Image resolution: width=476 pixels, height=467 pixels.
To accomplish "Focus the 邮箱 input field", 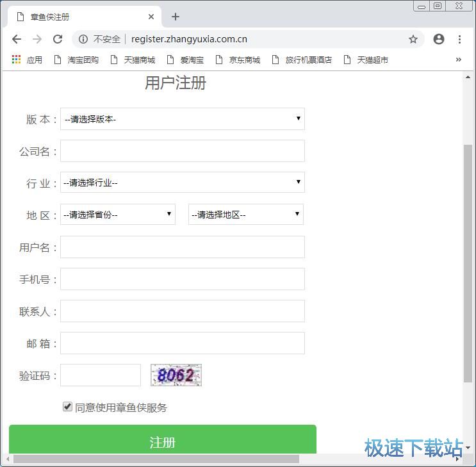I will (183, 343).
